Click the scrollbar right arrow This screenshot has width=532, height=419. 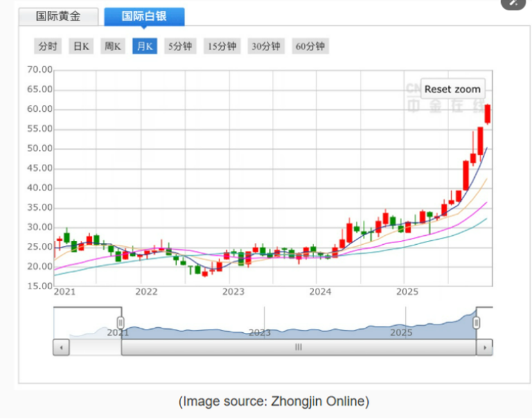(x=484, y=347)
